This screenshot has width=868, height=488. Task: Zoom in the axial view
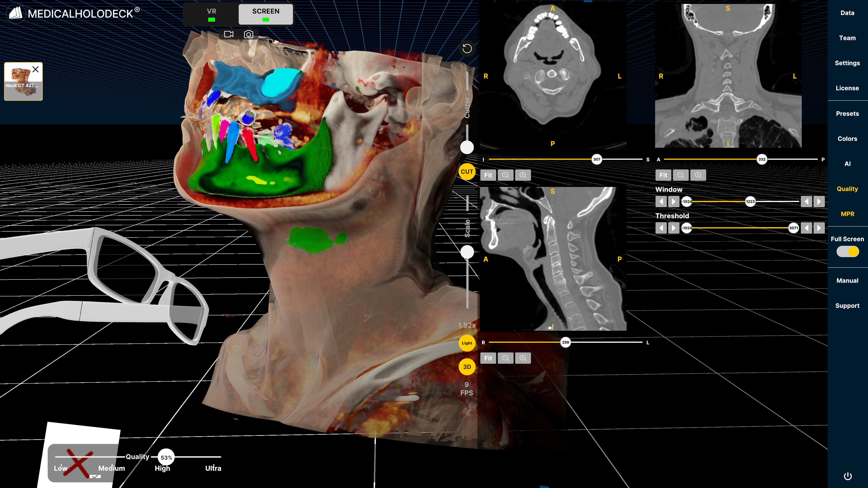pyautogui.click(x=523, y=175)
